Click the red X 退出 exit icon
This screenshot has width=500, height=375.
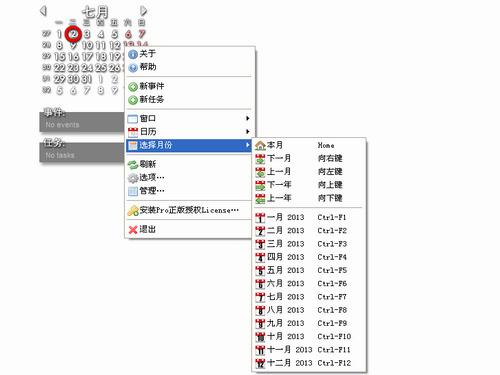(133, 230)
